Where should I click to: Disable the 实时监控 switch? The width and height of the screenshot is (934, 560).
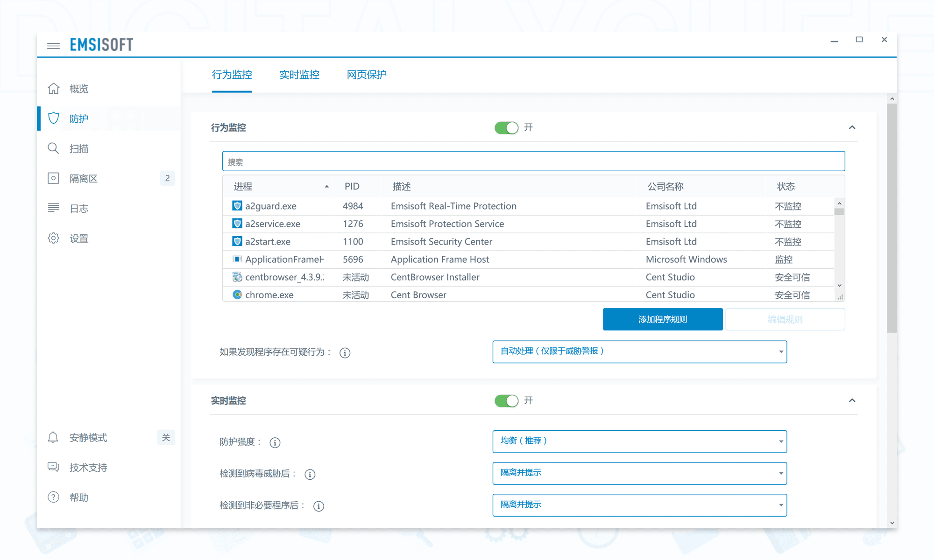click(x=506, y=400)
